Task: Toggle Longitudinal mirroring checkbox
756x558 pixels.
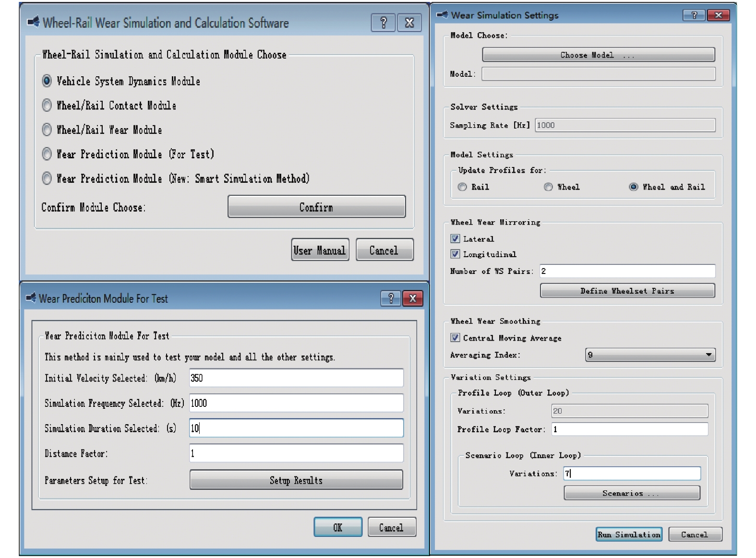Action: click(455, 254)
